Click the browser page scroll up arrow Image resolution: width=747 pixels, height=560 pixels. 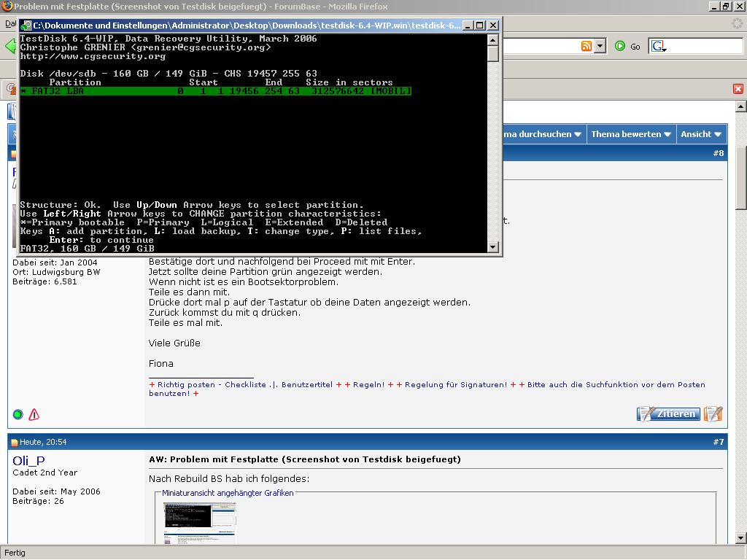(x=741, y=106)
